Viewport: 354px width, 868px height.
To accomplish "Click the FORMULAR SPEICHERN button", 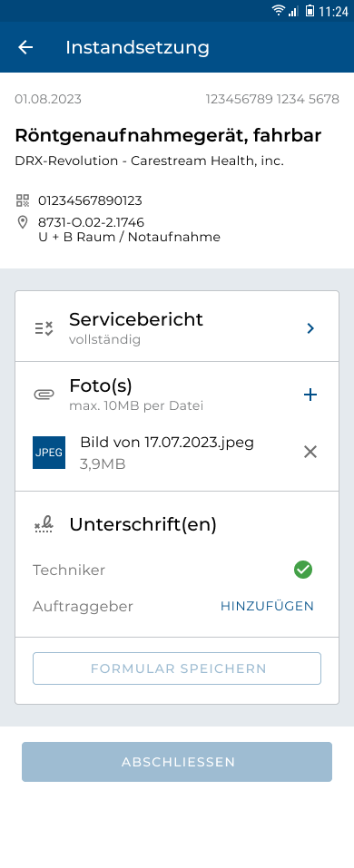I will [177, 668].
